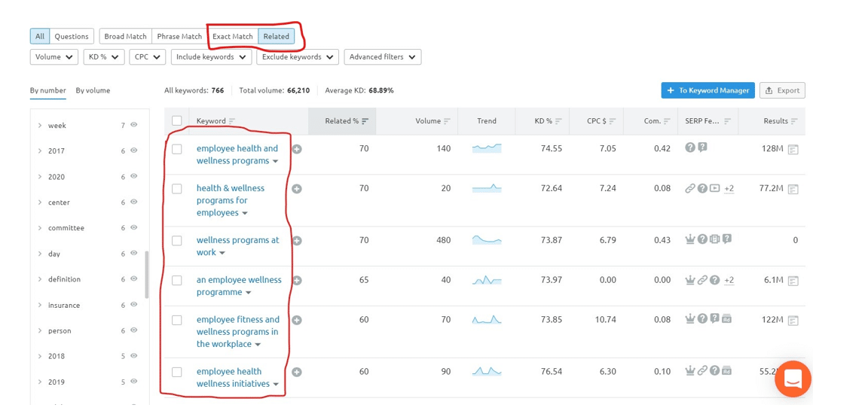The width and height of the screenshot is (868, 417).
Task: Click crown SERP feature icon in 76.54 KD row
Action: pos(689,370)
